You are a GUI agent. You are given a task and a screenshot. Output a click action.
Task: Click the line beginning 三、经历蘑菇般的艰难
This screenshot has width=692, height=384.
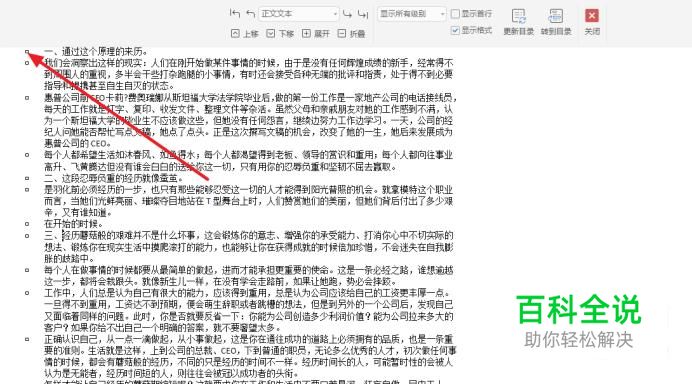[248, 235]
